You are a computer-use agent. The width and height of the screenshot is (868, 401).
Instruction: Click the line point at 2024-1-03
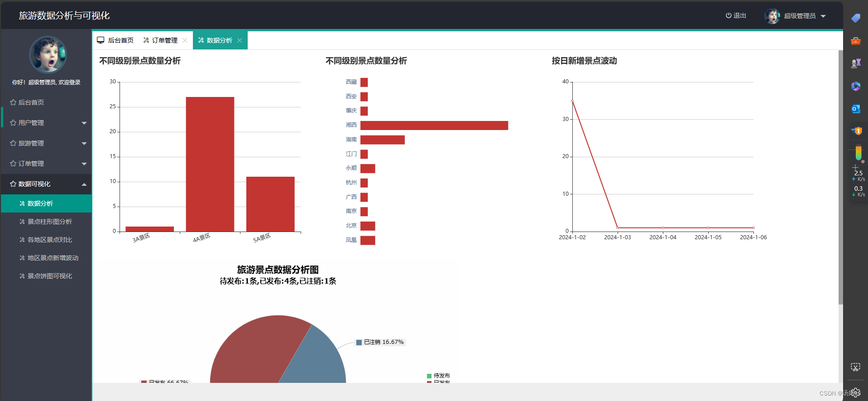618,228
